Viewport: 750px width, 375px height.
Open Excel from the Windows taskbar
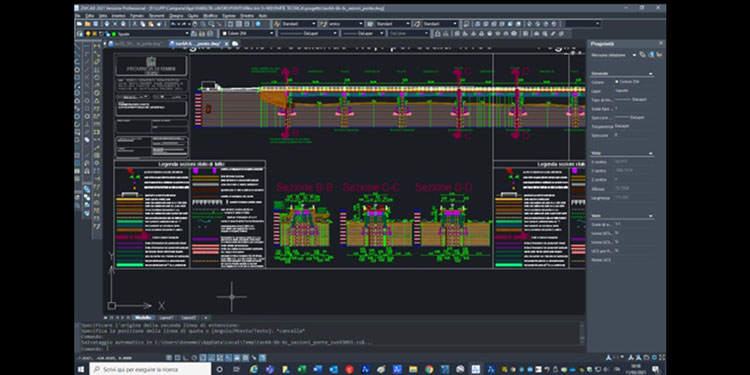(302, 369)
